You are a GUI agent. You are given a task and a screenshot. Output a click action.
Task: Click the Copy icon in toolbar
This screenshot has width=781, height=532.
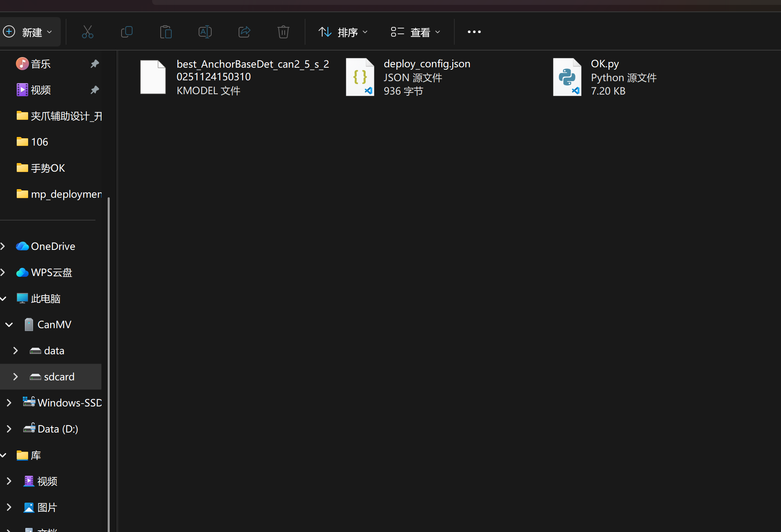click(x=127, y=32)
